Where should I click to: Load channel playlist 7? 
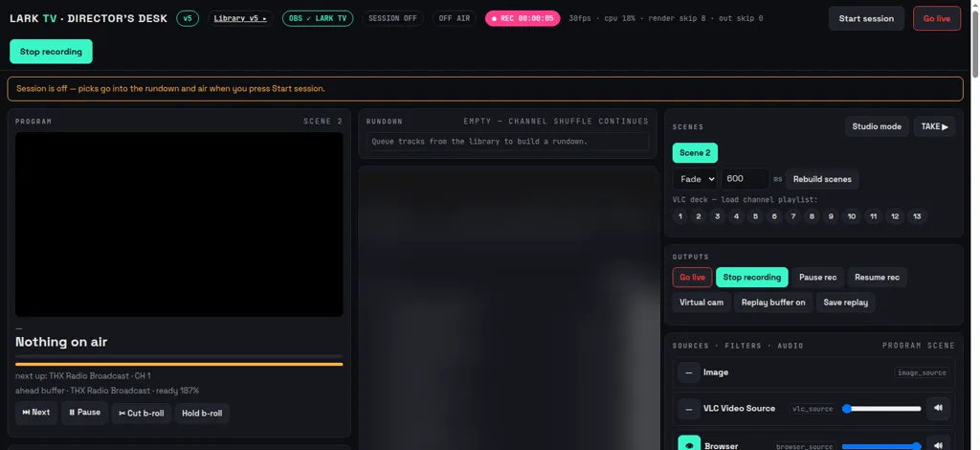pyautogui.click(x=792, y=216)
